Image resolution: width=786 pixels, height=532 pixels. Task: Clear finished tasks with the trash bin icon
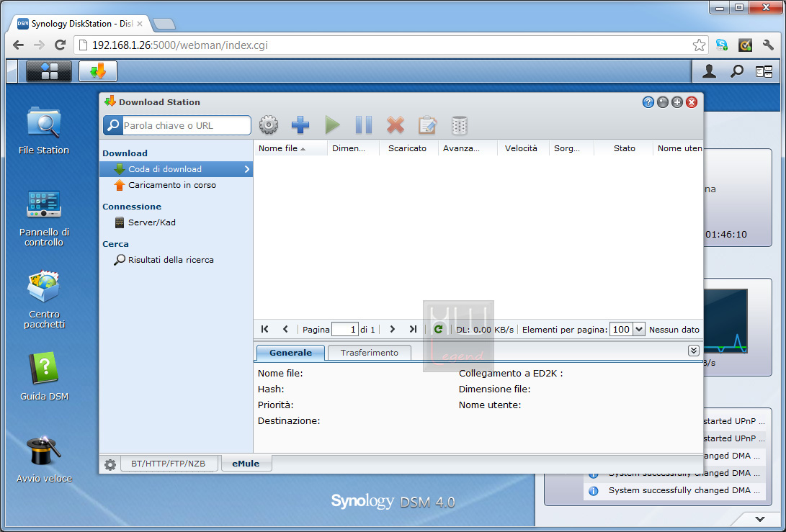point(459,125)
